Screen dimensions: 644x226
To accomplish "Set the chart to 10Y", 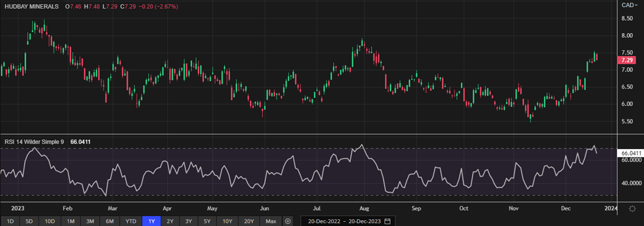I will pos(227,221).
